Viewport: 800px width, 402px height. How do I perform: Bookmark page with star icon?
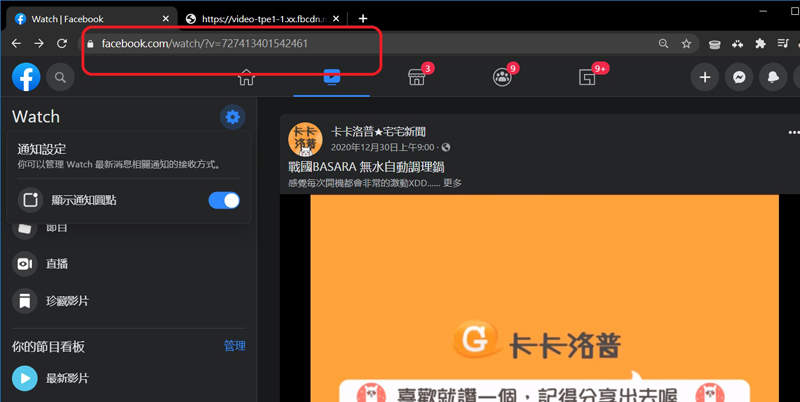click(x=686, y=44)
